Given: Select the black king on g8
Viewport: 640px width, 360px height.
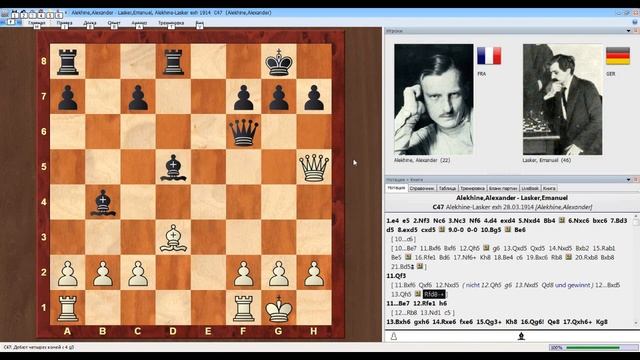Looking at the screenshot, I should (279, 61).
